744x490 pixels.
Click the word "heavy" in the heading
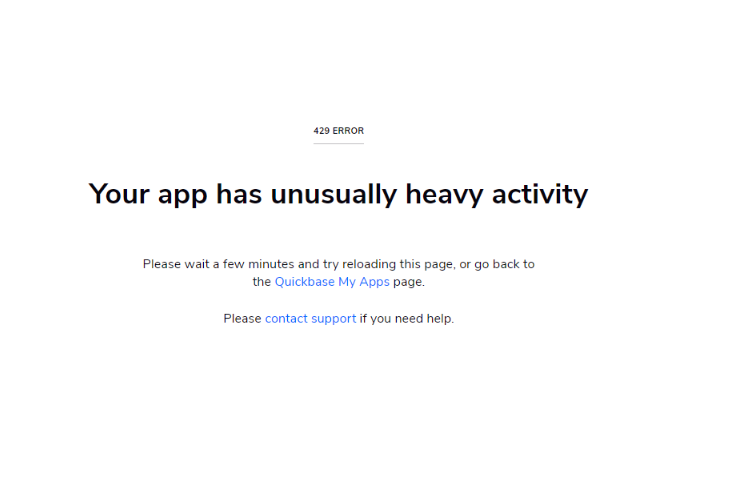pyautogui.click(x=444, y=194)
